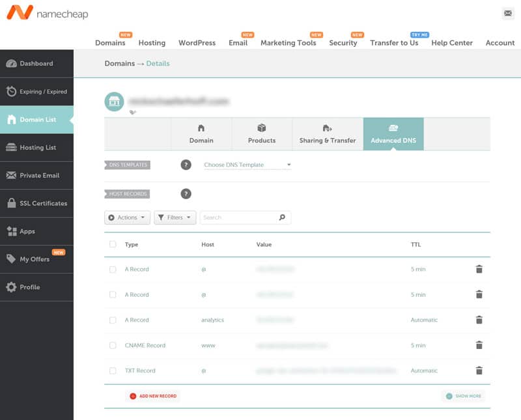Check the second A Record checkbox
The height and width of the screenshot is (420, 521).
point(113,294)
